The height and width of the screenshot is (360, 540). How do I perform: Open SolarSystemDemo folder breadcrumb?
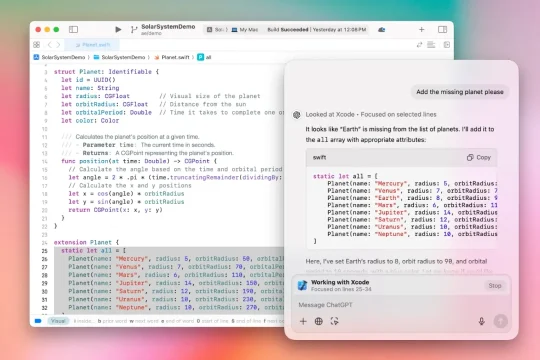pos(120,57)
